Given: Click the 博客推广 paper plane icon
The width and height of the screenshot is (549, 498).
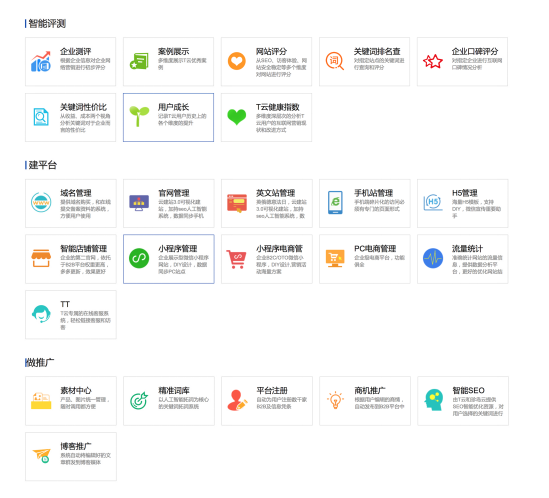Looking at the screenshot, I should pyautogui.click(x=41, y=456).
